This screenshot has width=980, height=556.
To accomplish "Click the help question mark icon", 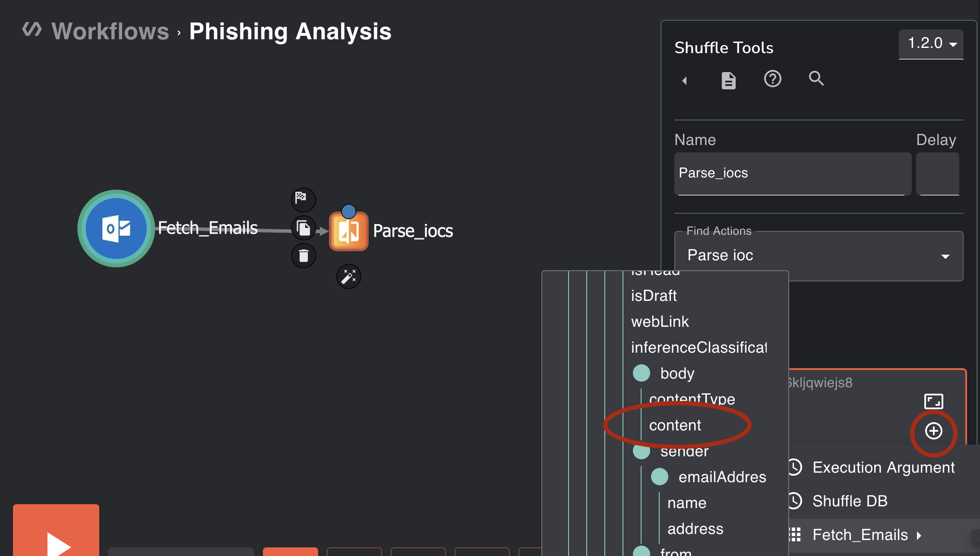I will tap(772, 79).
